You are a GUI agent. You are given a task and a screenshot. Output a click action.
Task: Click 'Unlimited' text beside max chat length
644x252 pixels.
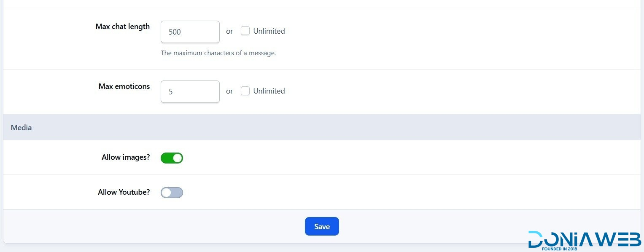269,31
